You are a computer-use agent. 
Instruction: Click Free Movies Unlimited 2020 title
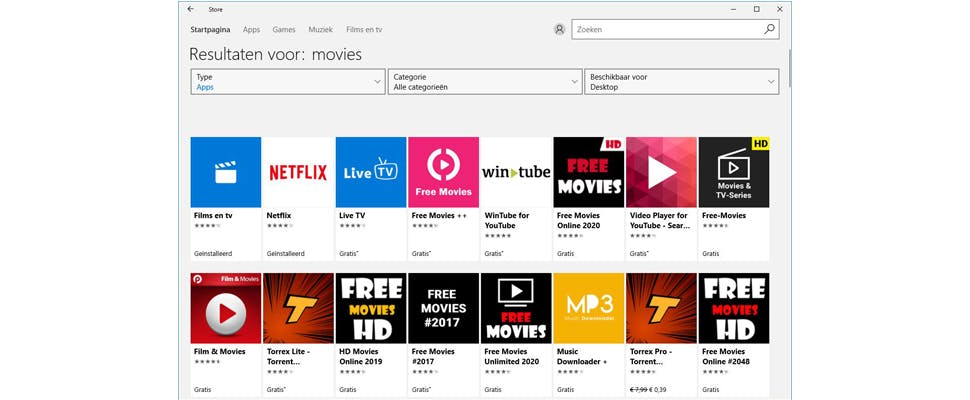pyautogui.click(x=512, y=357)
